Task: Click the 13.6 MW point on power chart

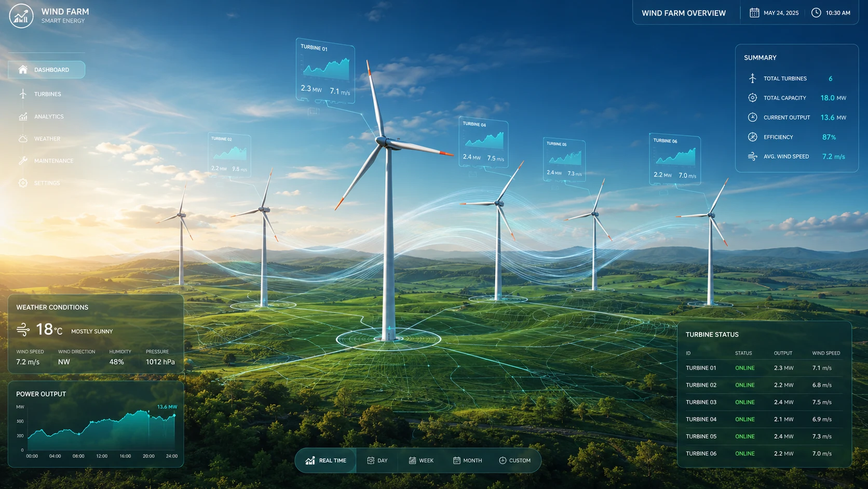Action: point(174,415)
